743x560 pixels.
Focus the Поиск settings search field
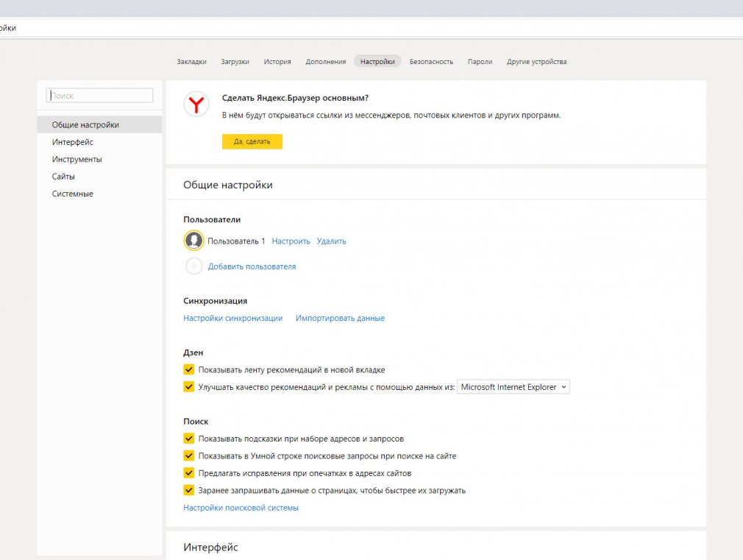point(99,96)
